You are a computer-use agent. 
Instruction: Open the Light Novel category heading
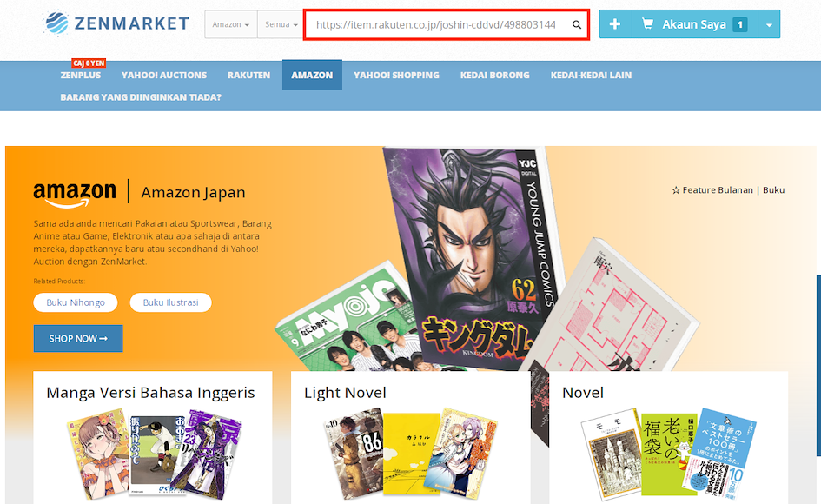(x=345, y=393)
